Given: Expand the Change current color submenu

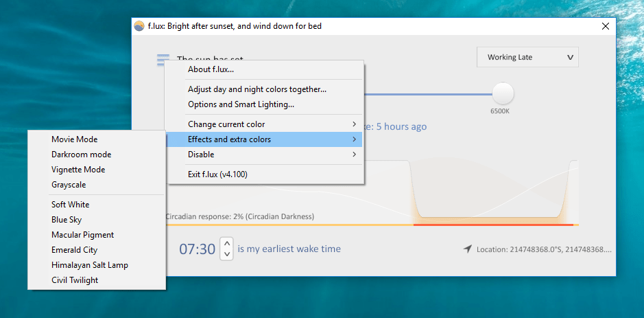Looking at the screenshot, I should [263, 124].
